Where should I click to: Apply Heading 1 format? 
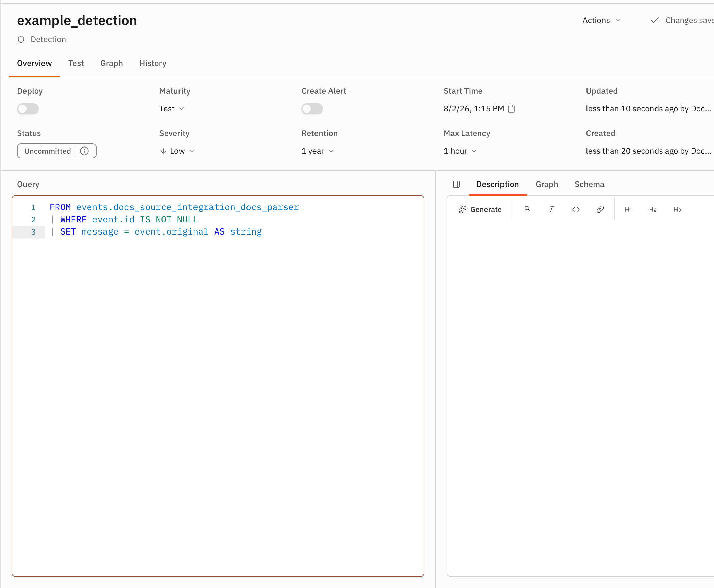(x=628, y=209)
